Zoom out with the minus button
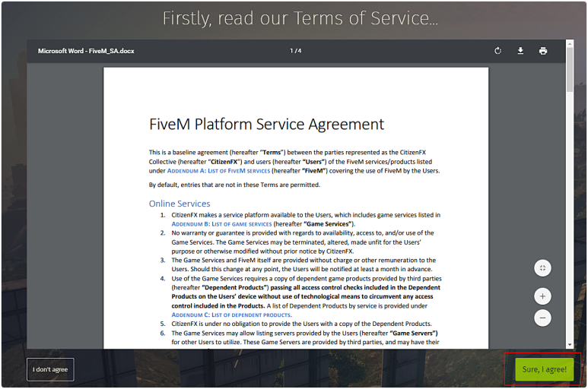Viewport: 588px width, 389px height. 542,318
